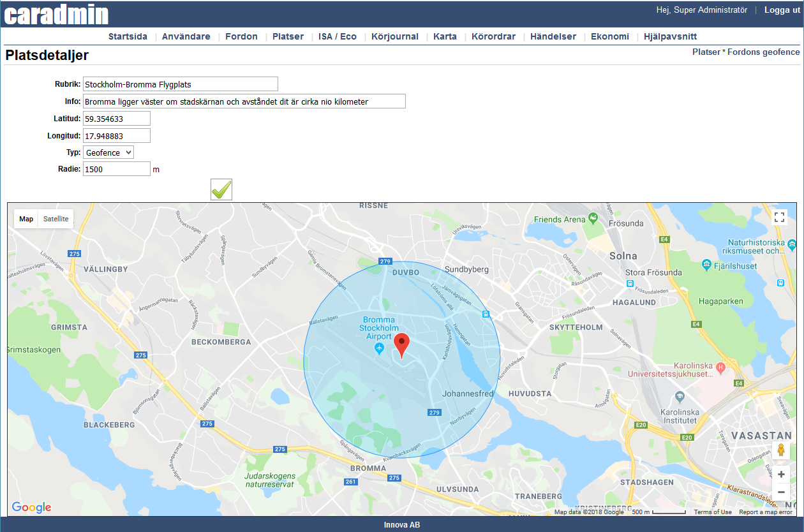Viewport: 804px width, 532px height.
Task: Click the Innova AB footer text
Action: point(402,525)
